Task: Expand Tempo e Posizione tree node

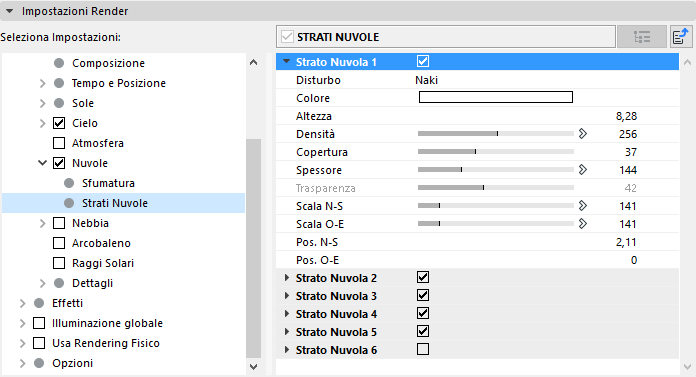Action: coord(42,83)
